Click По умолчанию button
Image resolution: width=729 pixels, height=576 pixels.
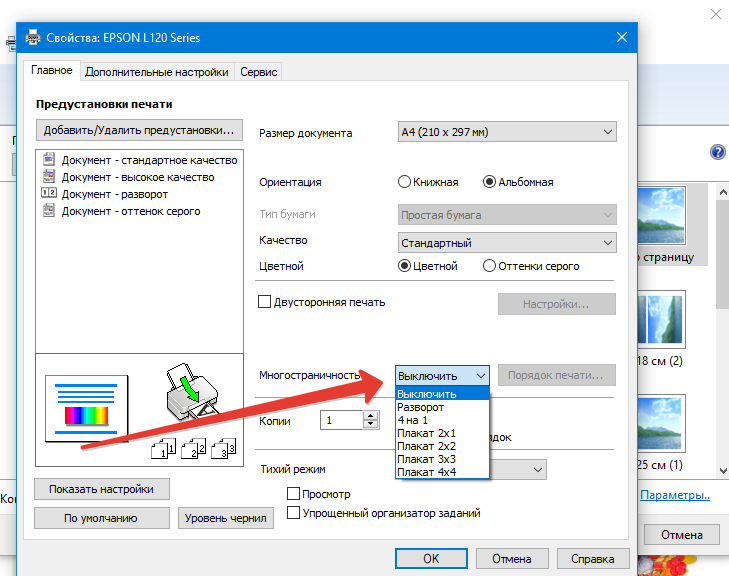coord(102,518)
